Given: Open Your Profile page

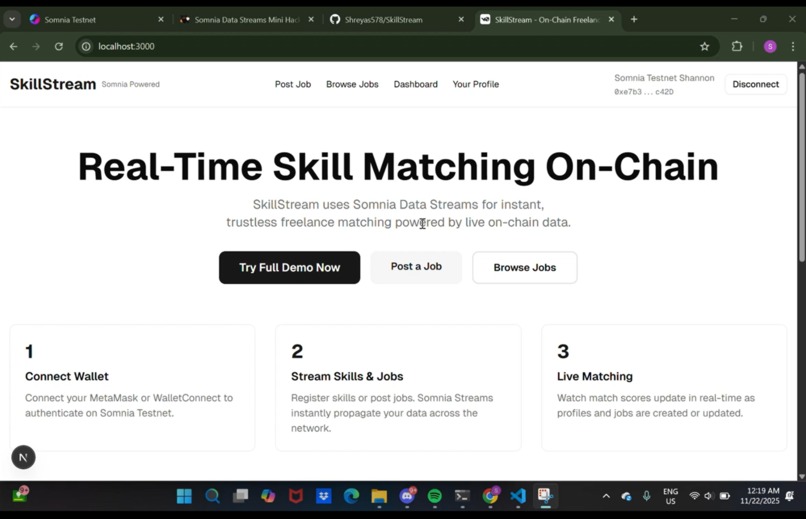Looking at the screenshot, I should (x=475, y=84).
